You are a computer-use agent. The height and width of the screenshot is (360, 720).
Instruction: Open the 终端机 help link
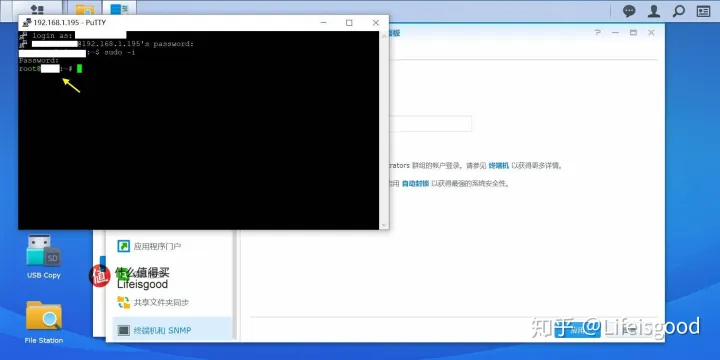tap(498, 166)
